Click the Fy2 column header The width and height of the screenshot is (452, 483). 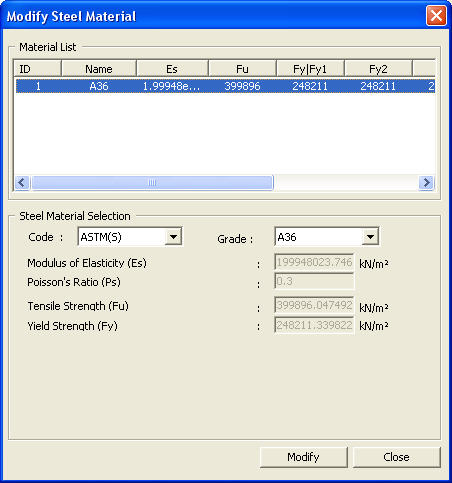pos(378,69)
